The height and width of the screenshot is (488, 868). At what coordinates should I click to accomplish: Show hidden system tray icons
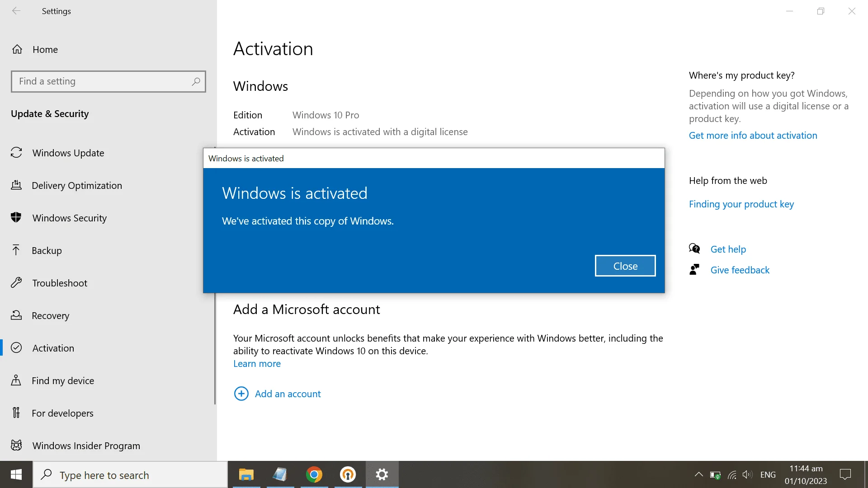tap(698, 474)
